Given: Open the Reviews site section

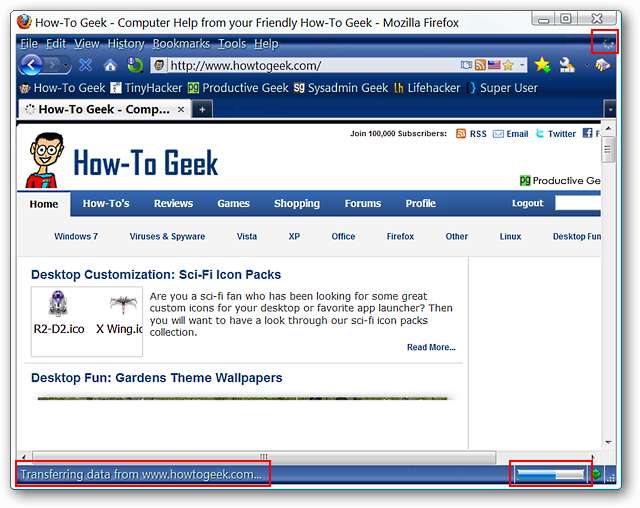Looking at the screenshot, I should point(173,203).
